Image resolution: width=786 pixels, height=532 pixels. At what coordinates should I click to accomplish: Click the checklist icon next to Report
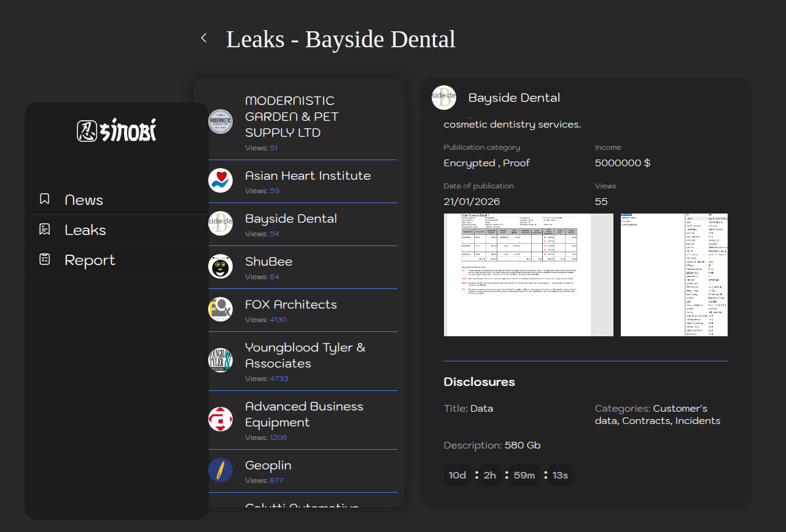point(44,260)
